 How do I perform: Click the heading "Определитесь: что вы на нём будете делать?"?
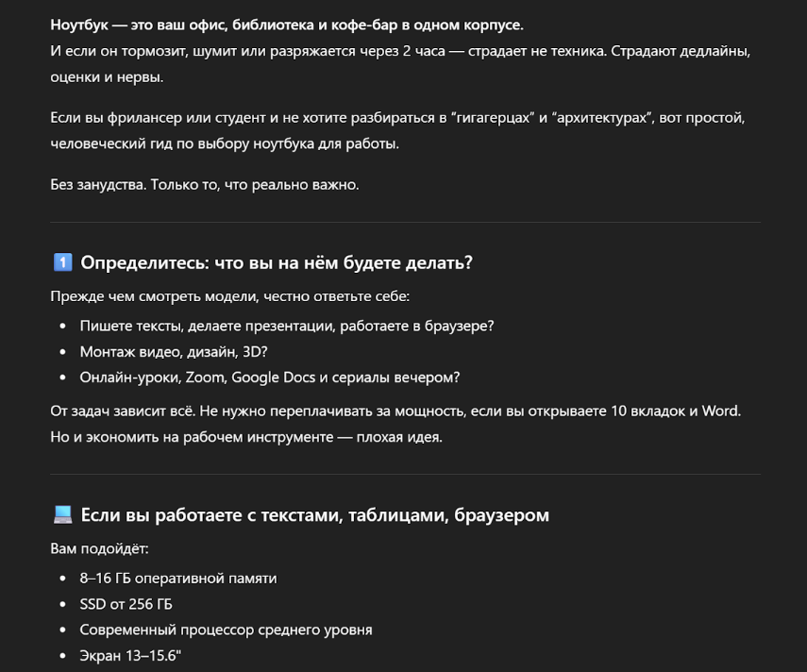(277, 262)
